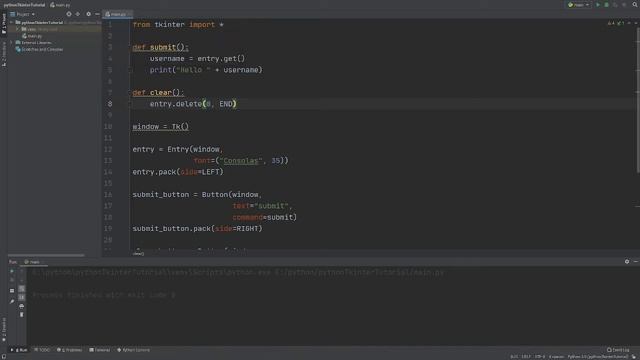The image size is (640, 360).
Task: Open the Run tool window button
Action: [x=19, y=350]
